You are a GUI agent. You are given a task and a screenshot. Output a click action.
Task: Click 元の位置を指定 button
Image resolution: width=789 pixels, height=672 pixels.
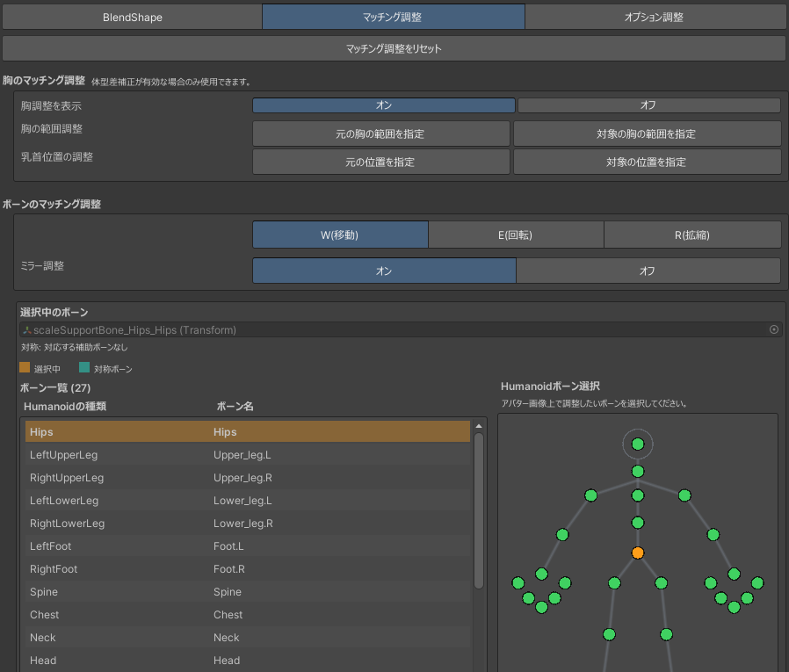point(381,162)
